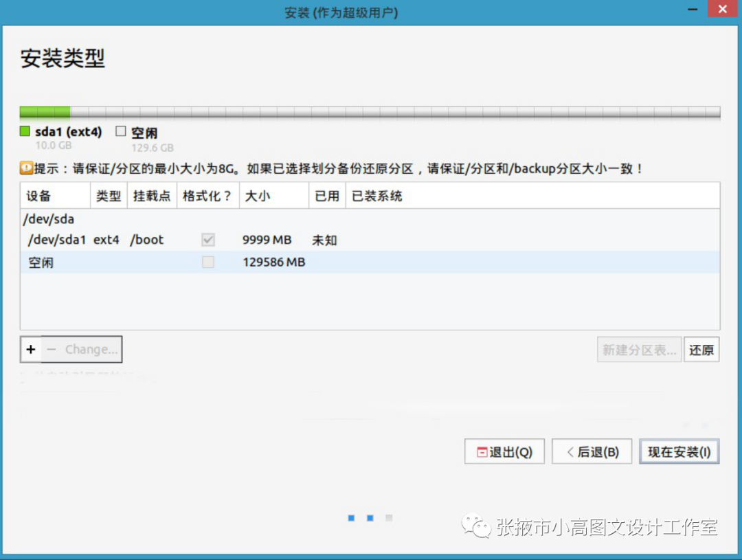Click the 设备 column header
742x560 pixels.
tap(39, 196)
